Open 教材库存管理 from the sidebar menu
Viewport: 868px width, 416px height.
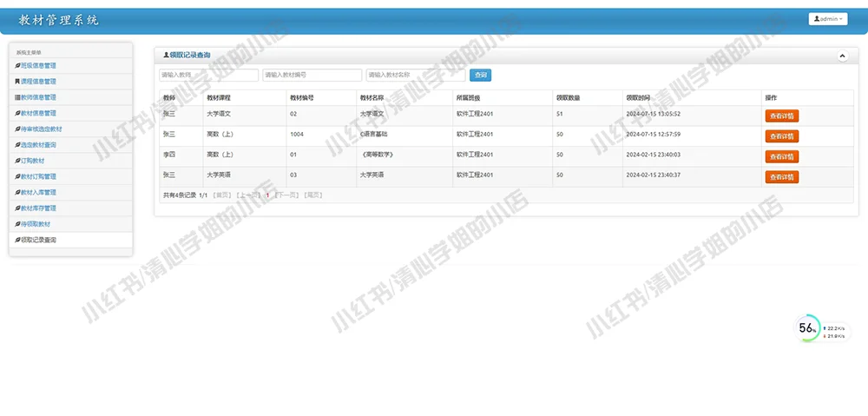click(x=71, y=208)
